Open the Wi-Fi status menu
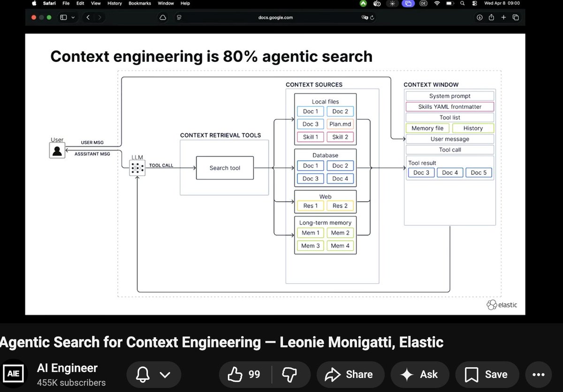The height and width of the screenshot is (392, 563). pos(437,3)
